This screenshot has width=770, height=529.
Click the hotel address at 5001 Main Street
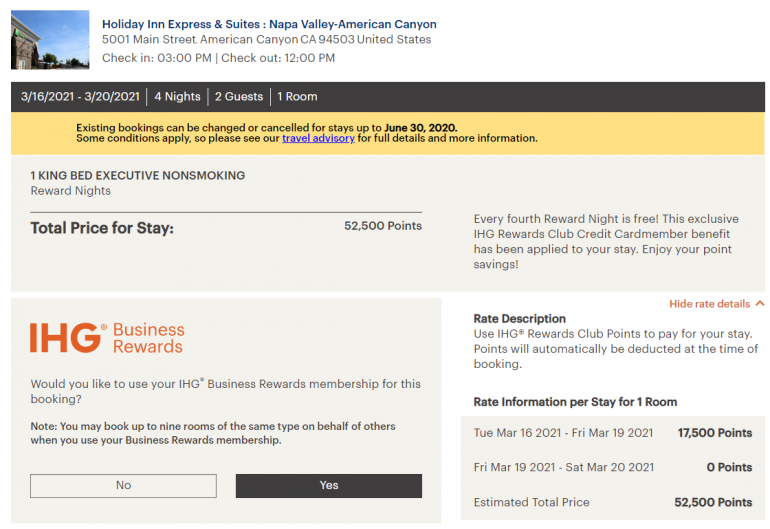click(x=266, y=40)
